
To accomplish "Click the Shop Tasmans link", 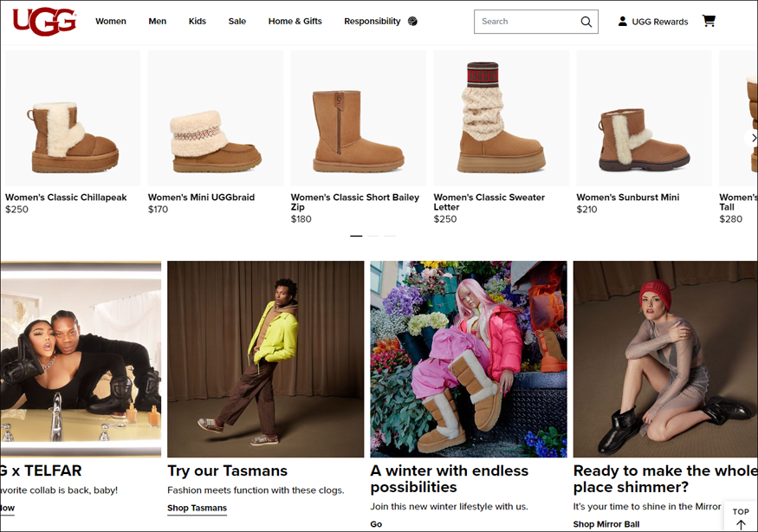I will 197,508.
